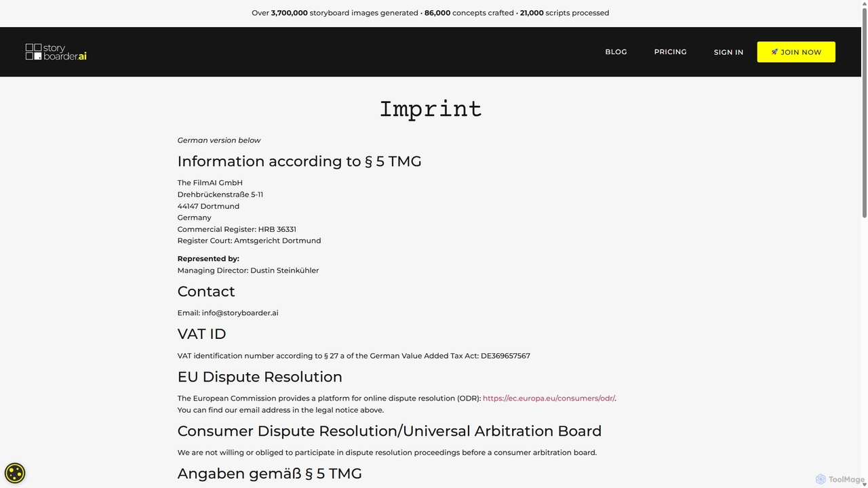Click the VAT ID heading
868x488 pixels.
[201, 334]
